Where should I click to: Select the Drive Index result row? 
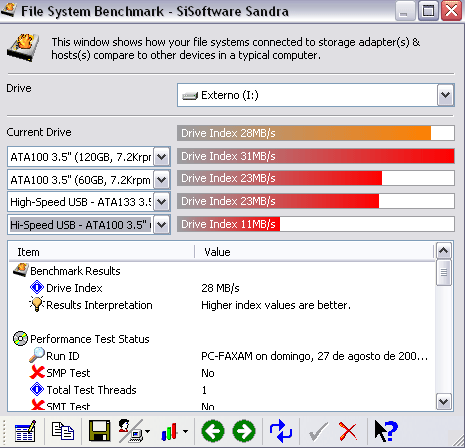click(221, 288)
